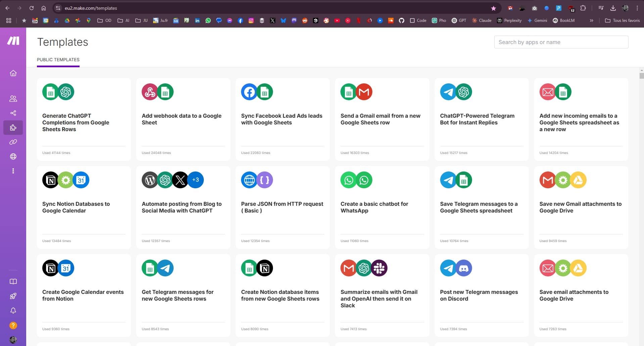Screen dimensions: 644x346
Task: Open the Team icon in left sidebar
Action: [x=13, y=99]
